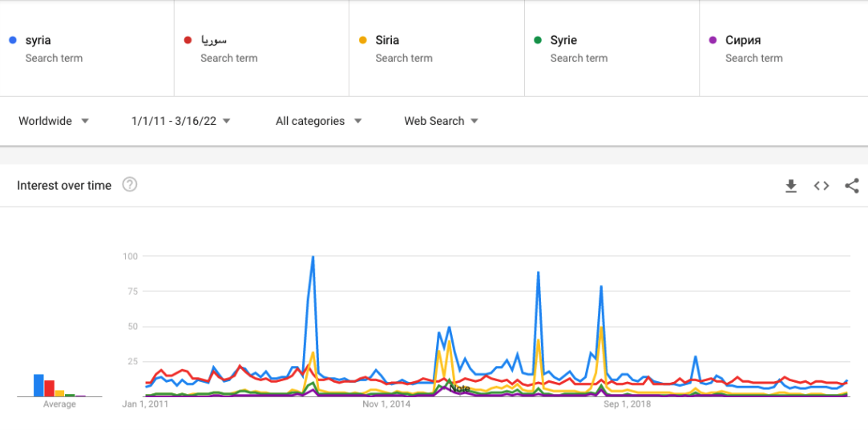Click the Note marker on the chart
This screenshot has width=868, height=430.
(460, 388)
